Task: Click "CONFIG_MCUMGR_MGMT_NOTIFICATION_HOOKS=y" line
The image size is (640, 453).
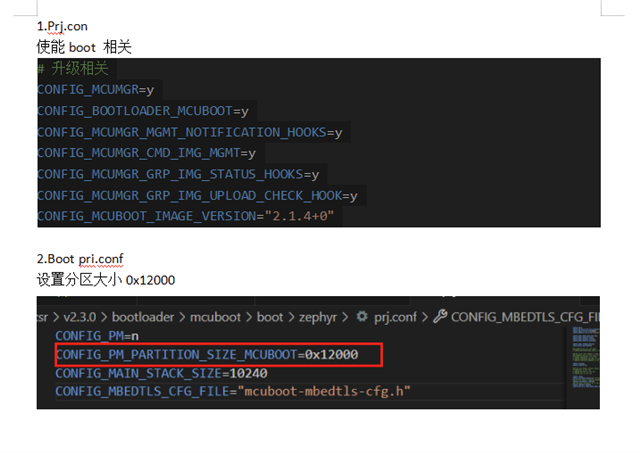Action: pyautogui.click(x=190, y=132)
